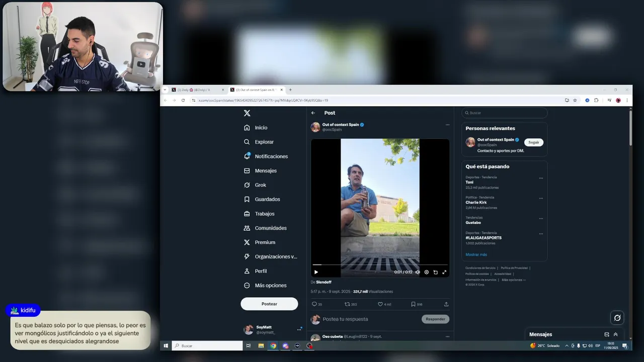
Task: Like the post with 4 mil likes
Action: pyautogui.click(x=384, y=304)
